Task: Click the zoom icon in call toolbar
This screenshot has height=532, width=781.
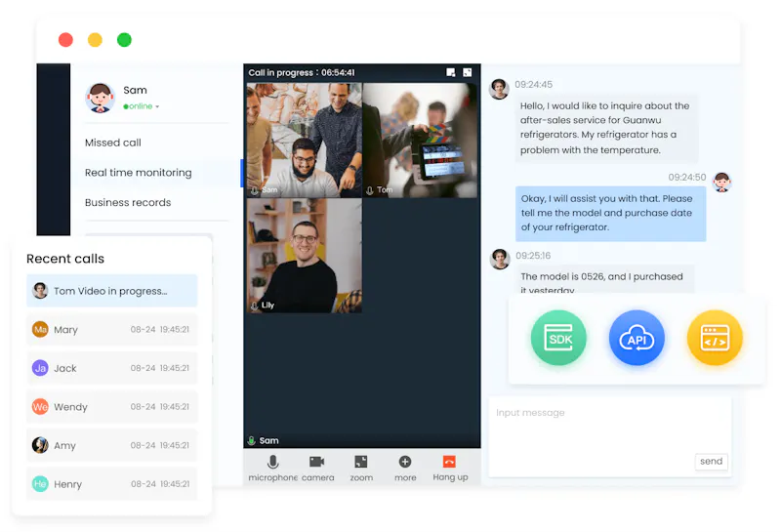Action: [x=361, y=462]
